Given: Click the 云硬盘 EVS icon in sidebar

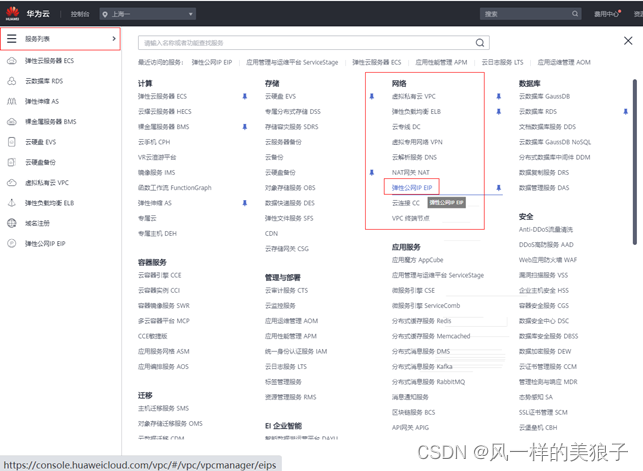Looking at the screenshot, I should click(12, 142).
